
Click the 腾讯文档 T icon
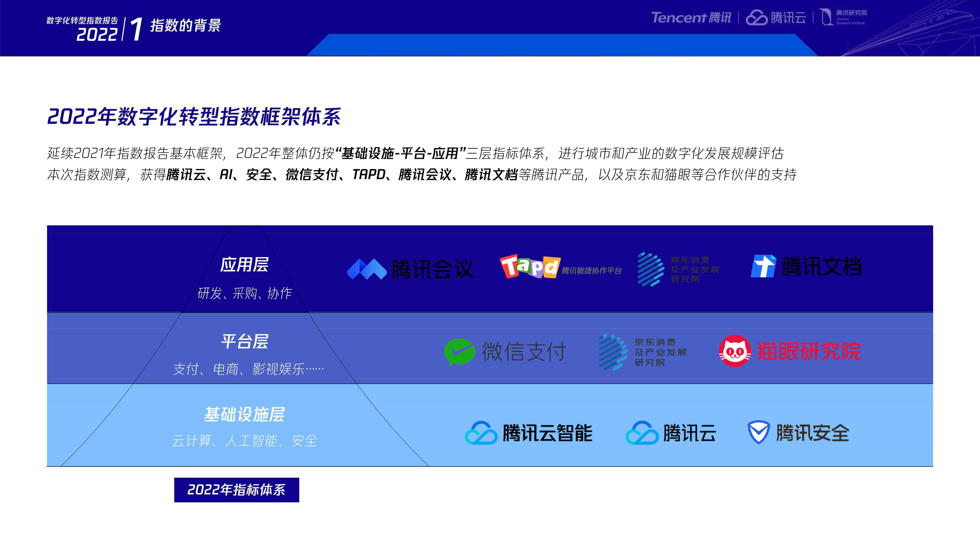pyautogui.click(x=763, y=266)
